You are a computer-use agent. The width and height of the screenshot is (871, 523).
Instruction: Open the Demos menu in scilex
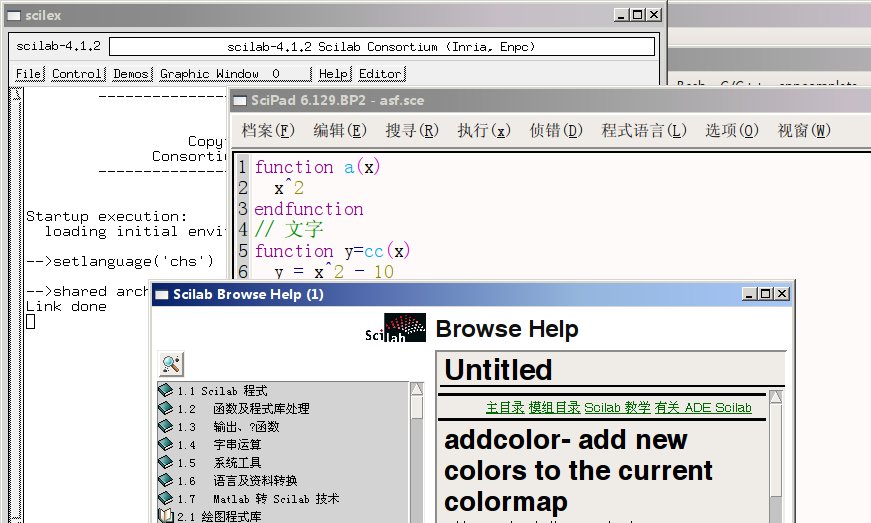pos(132,74)
